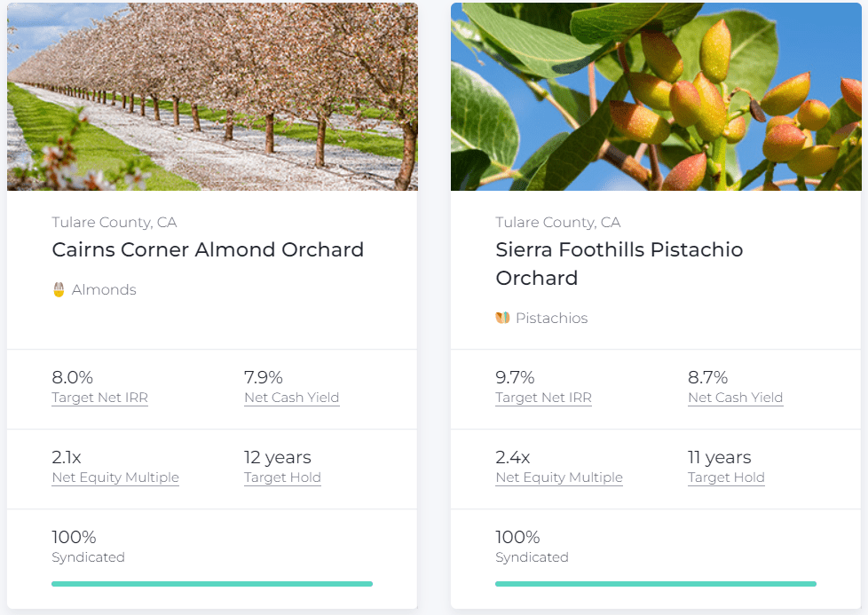Open Target Hold definition on almond card
The width and height of the screenshot is (868, 615).
tap(282, 477)
